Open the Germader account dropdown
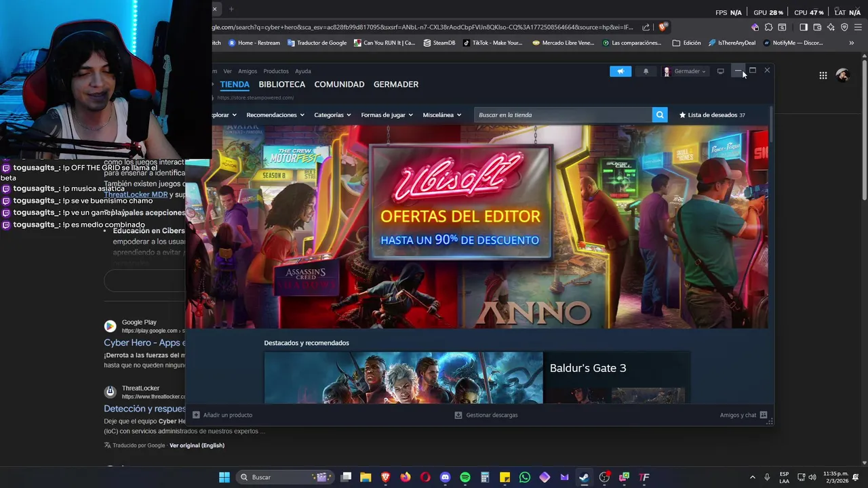 [x=685, y=71]
